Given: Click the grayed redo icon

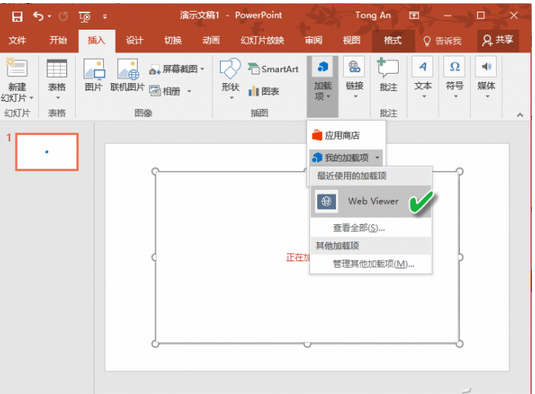Looking at the screenshot, I should click(63, 16).
